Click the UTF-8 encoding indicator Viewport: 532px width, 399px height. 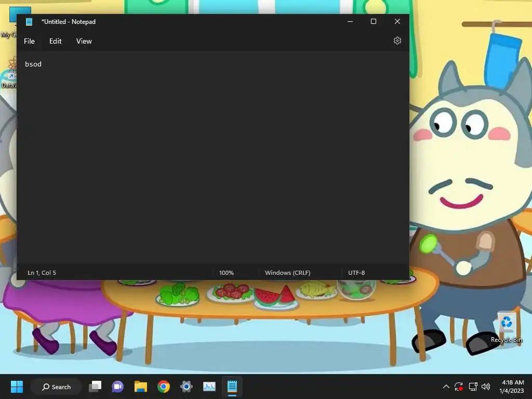tap(356, 273)
